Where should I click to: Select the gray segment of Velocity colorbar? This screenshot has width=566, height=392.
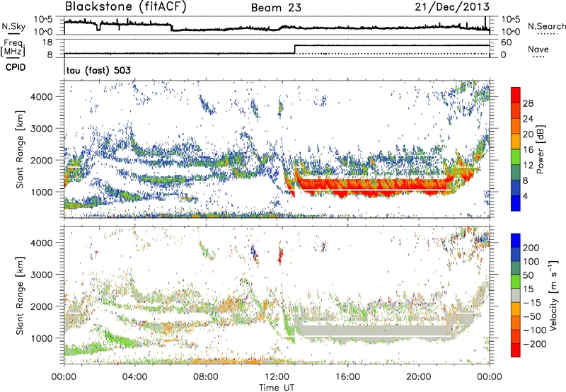[516, 295]
